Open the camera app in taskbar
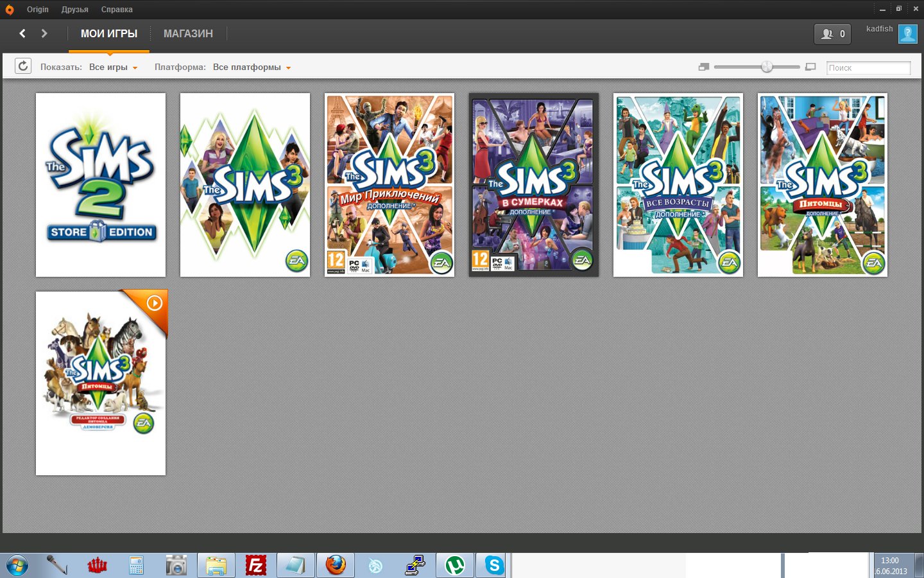 pos(176,566)
